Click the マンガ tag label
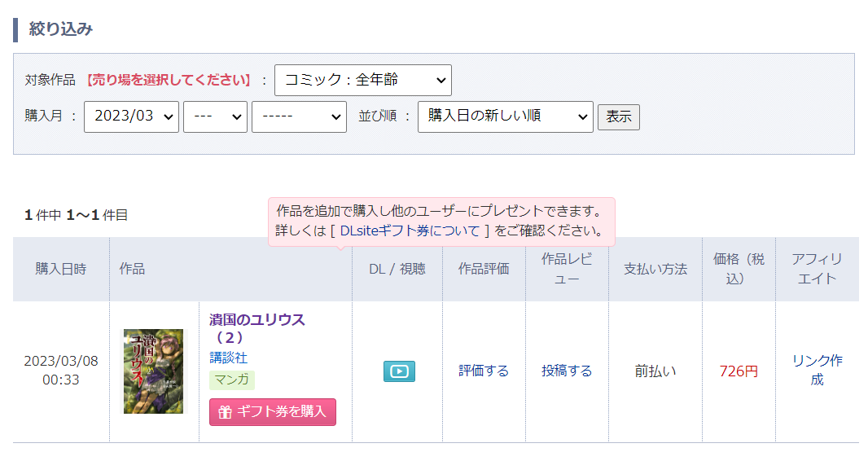 tap(232, 380)
